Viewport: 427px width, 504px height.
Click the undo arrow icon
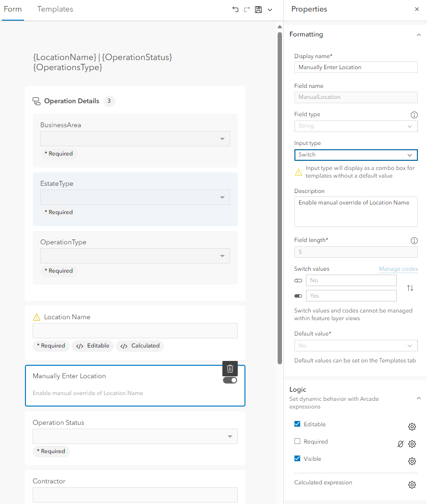[x=235, y=10]
